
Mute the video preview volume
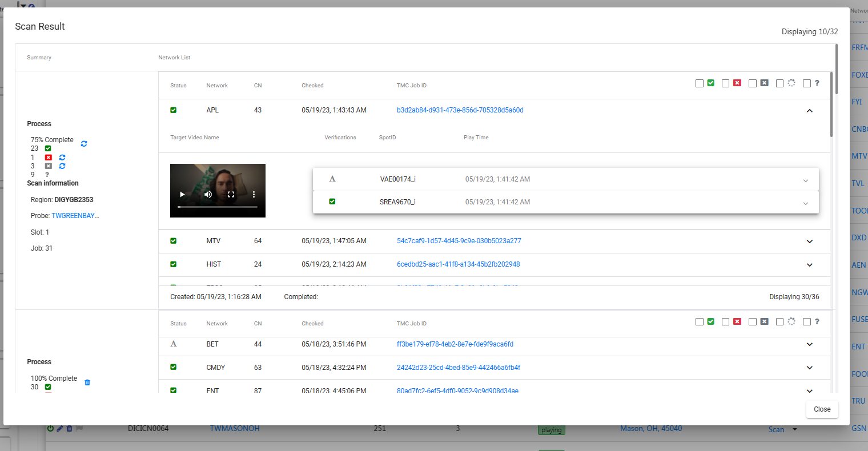(x=208, y=195)
